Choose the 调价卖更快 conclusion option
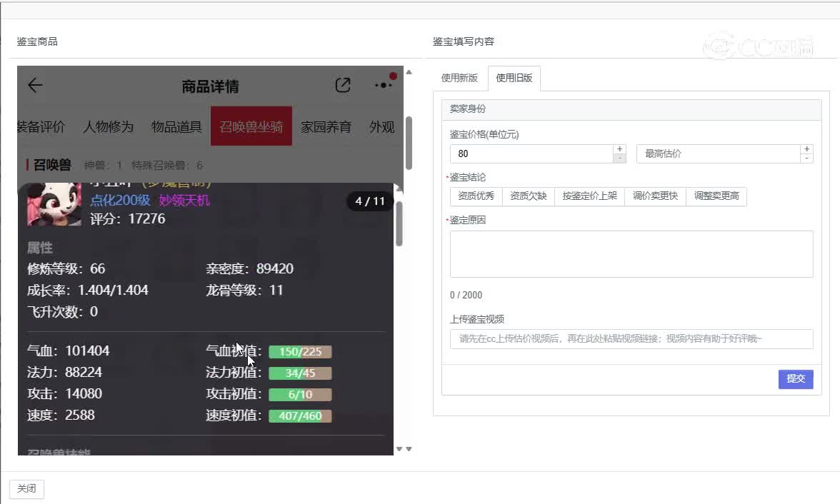Viewport: 840px width, 504px height. 655,196
